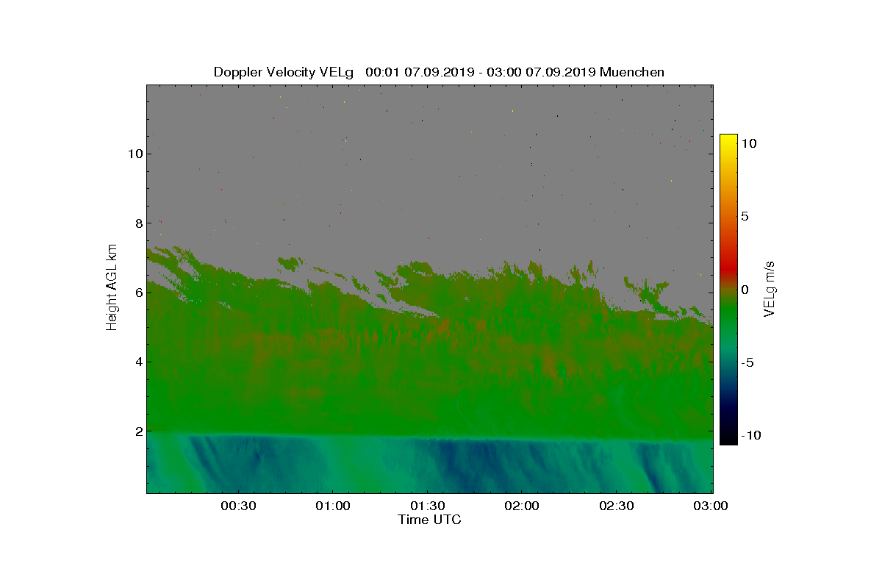Click the 'Height AGL km' axis label

112,287
